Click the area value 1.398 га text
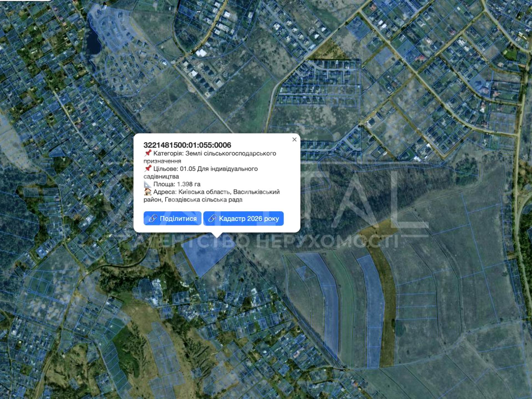 click(x=188, y=184)
